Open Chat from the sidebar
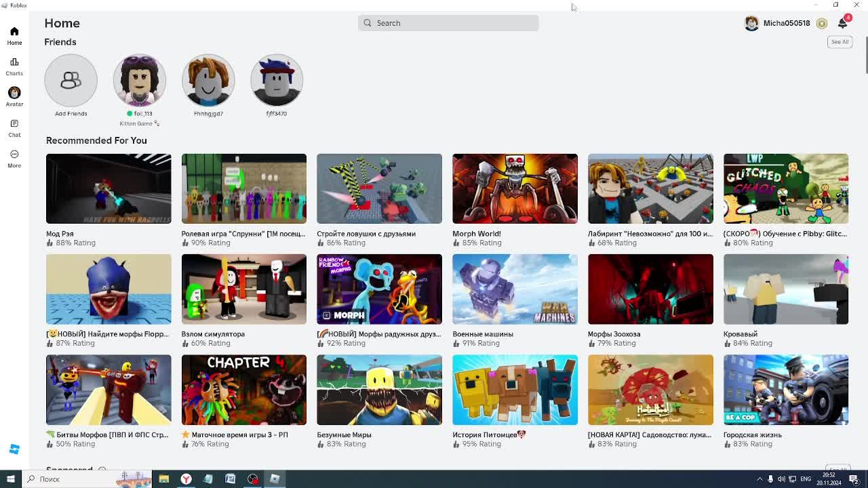868x488 pixels. tap(14, 128)
